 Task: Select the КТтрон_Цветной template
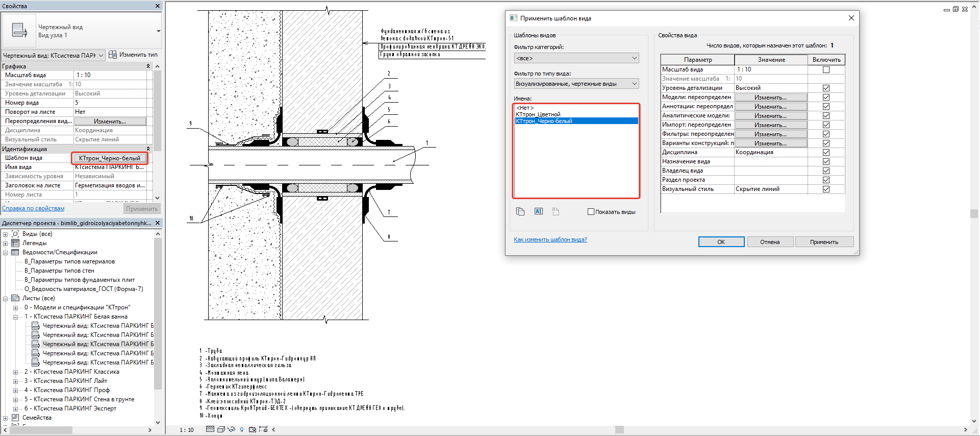(576, 114)
